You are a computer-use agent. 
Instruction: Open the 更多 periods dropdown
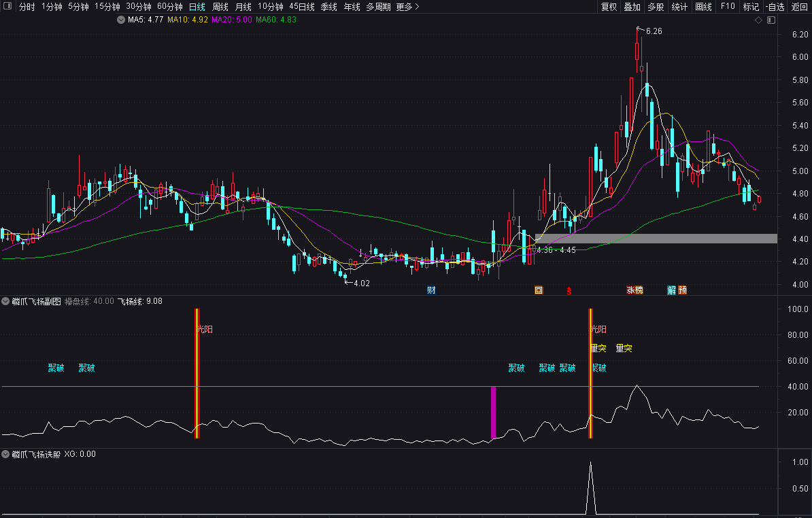(407, 7)
